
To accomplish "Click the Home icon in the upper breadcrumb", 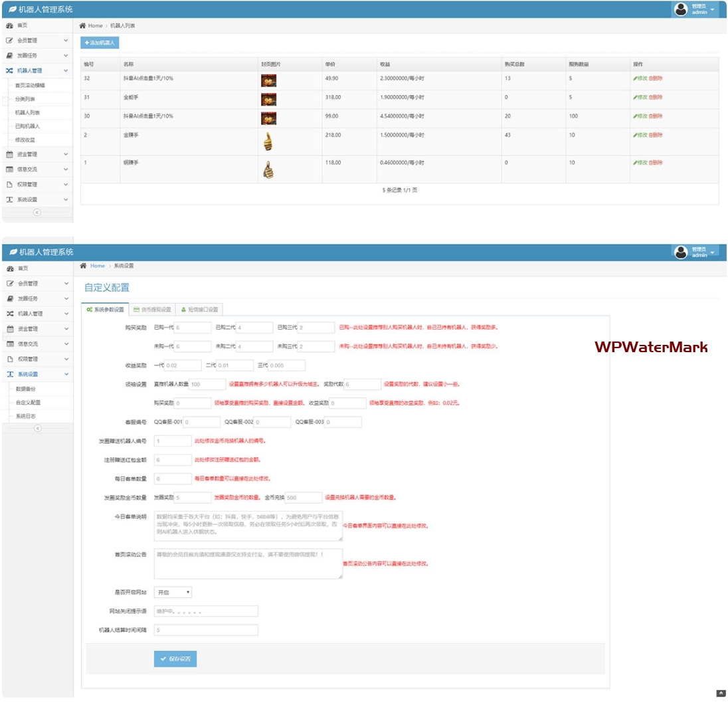I will [82, 26].
